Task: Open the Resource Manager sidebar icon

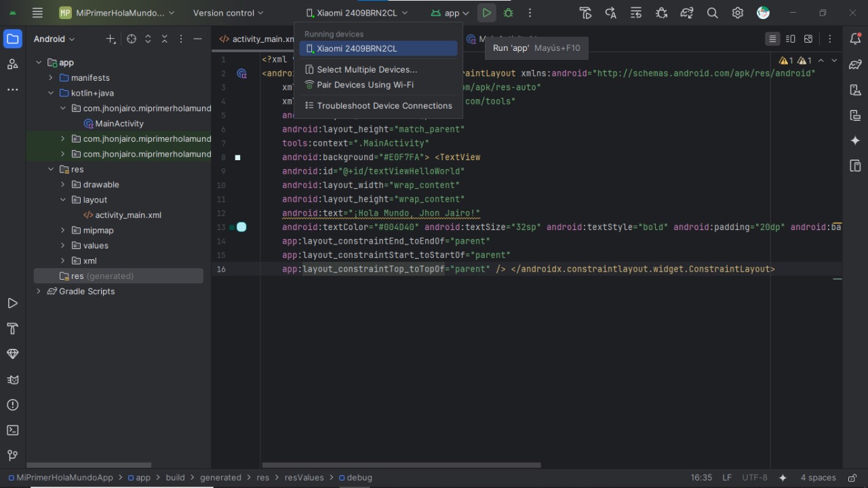Action: (x=12, y=64)
